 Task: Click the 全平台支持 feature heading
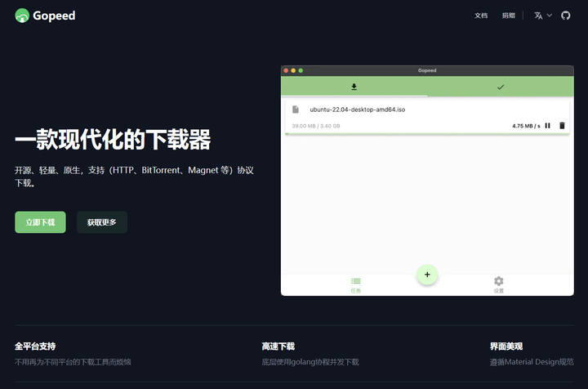(35, 347)
